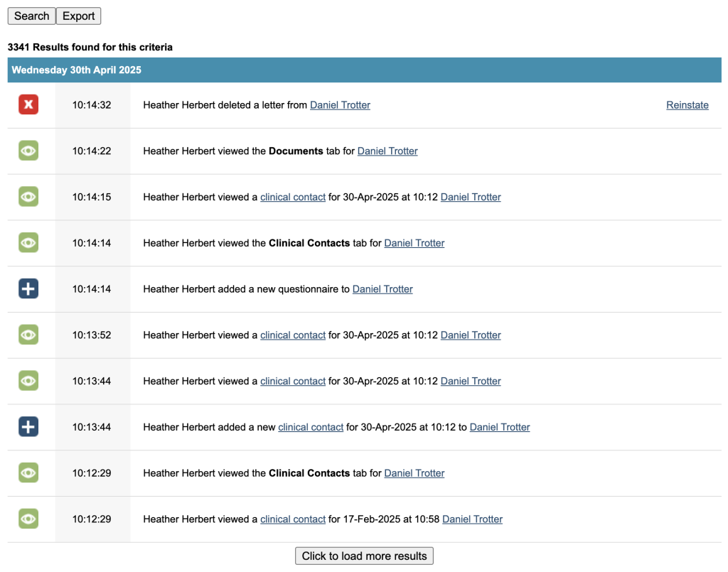Click the eye icon for 17-Feb-2025 contact view
This screenshot has width=728, height=572.
click(x=28, y=519)
